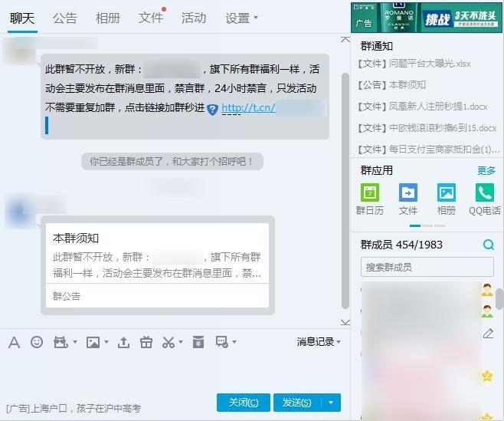The width and height of the screenshot is (504, 421).
Task: Open the 相册 group app icon
Action: point(447,199)
